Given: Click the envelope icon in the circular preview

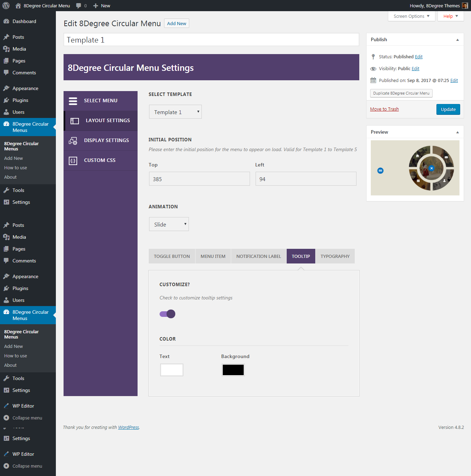Looking at the screenshot, I should pos(446,157).
